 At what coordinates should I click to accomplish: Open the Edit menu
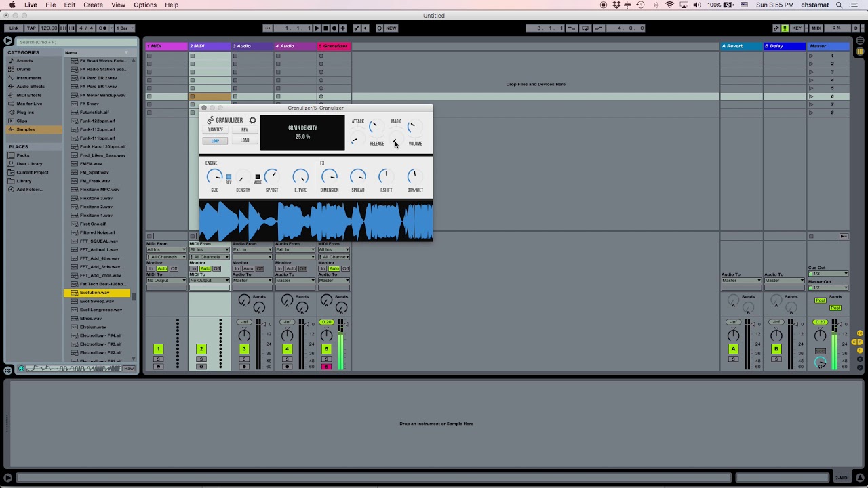(x=70, y=5)
